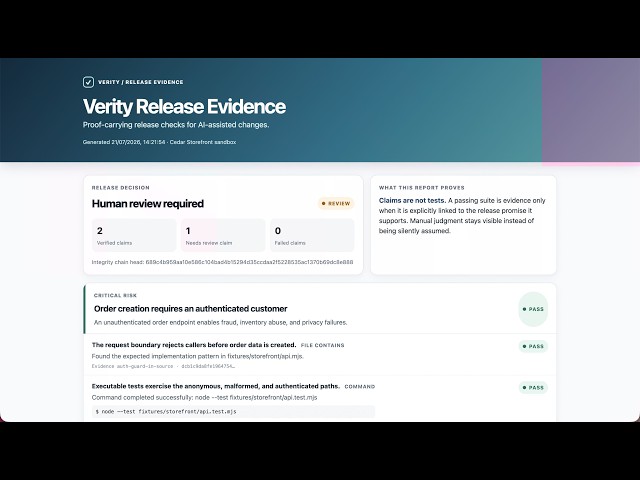Click the PASS badge for the request boundary check

click(533, 347)
